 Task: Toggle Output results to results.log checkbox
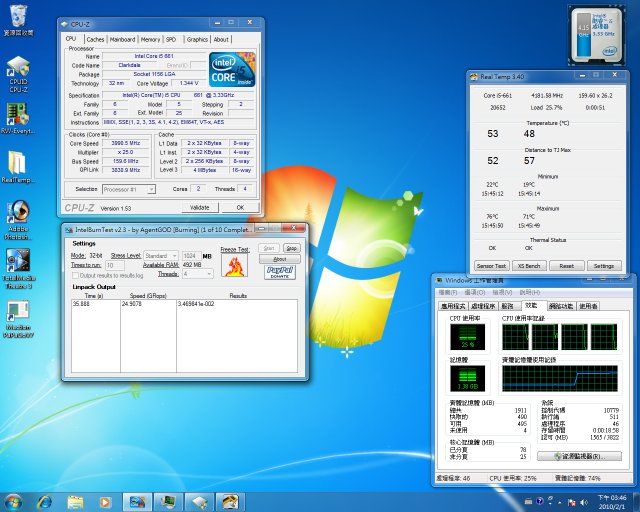point(75,276)
